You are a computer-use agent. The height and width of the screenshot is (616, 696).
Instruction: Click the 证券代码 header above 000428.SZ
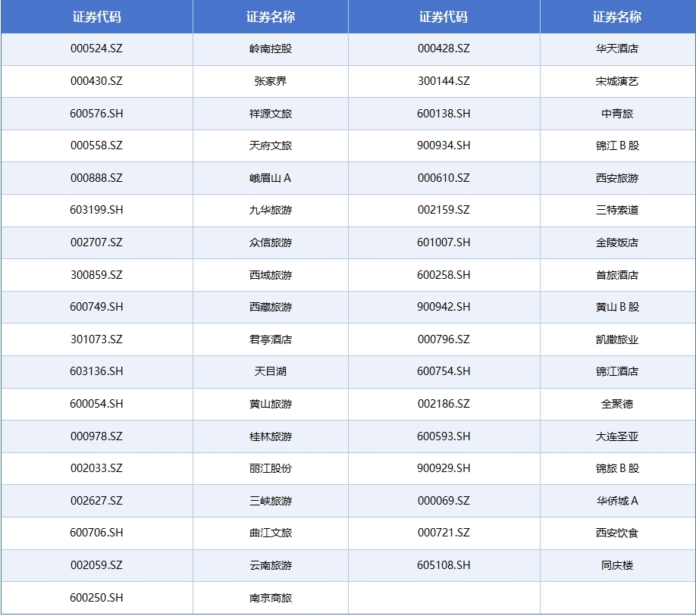444,17
